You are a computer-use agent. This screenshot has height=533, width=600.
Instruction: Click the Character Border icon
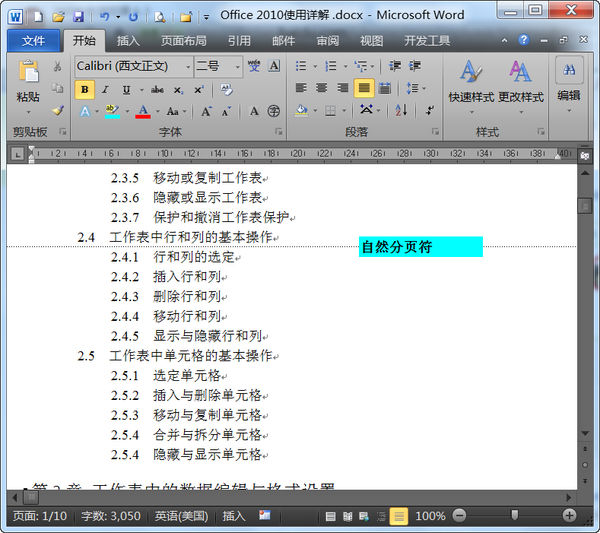[274, 66]
